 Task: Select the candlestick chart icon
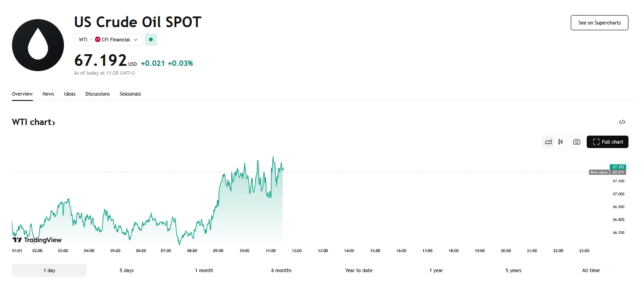[x=560, y=141]
